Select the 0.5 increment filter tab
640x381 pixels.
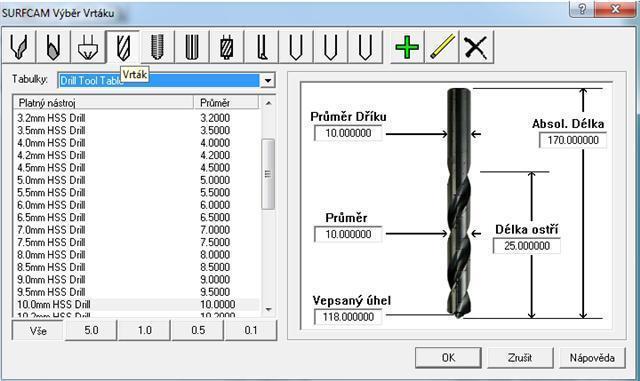[x=198, y=330]
